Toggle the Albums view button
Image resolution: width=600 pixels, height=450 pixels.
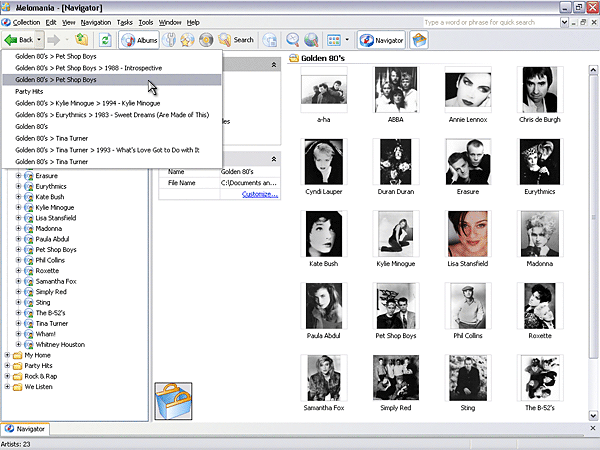(x=139, y=40)
